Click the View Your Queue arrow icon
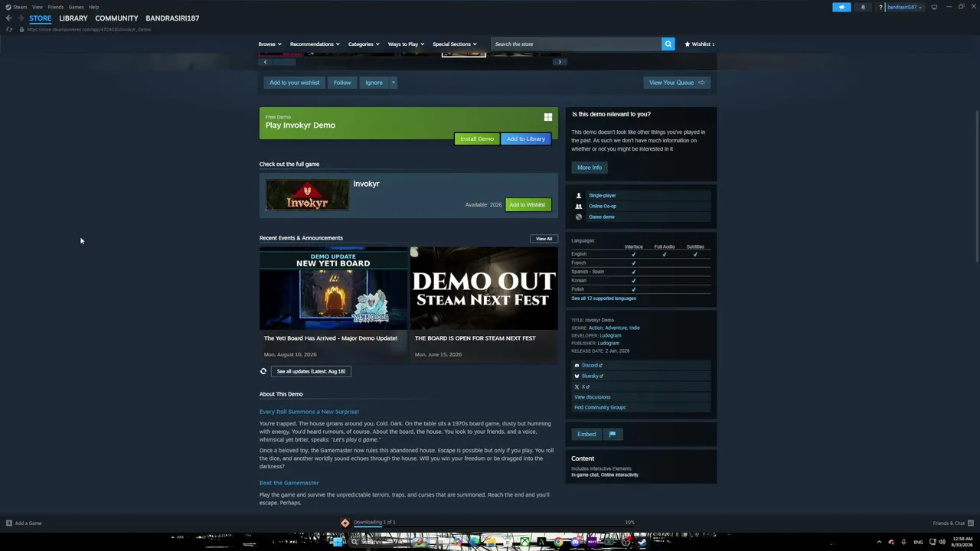The width and height of the screenshot is (980, 551). click(x=701, y=83)
